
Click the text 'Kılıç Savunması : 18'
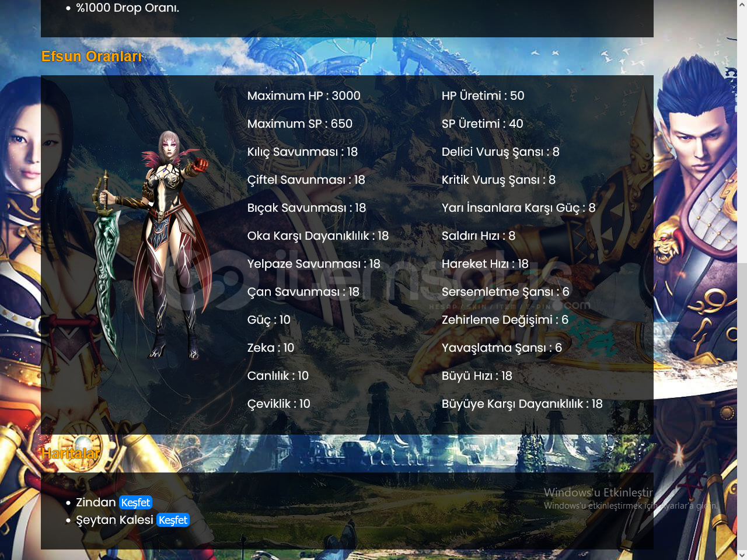[302, 152]
